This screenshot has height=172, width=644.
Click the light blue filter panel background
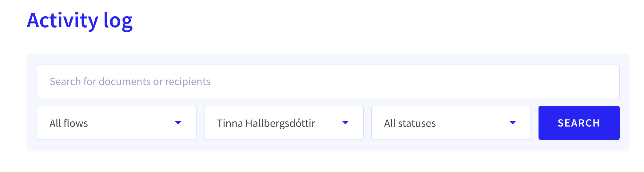pos(328,146)
